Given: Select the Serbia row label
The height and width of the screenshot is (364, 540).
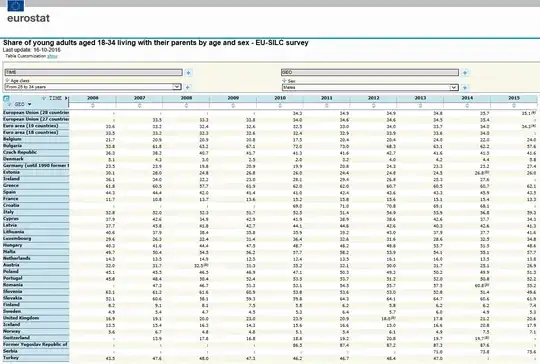Looking at the screenshot, I should pyautogui.click(x=10, y=351).
